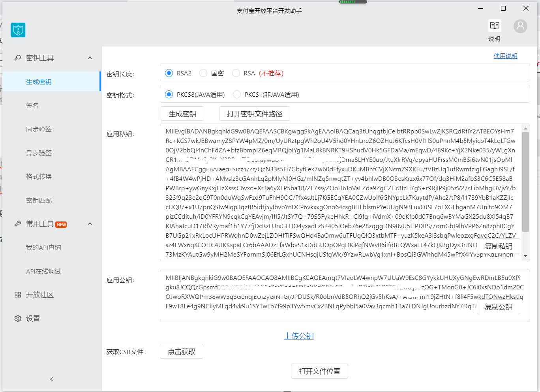The image size is (540, 392).
Task: Click the 复制公钥 button
Action: coord(499,307)
